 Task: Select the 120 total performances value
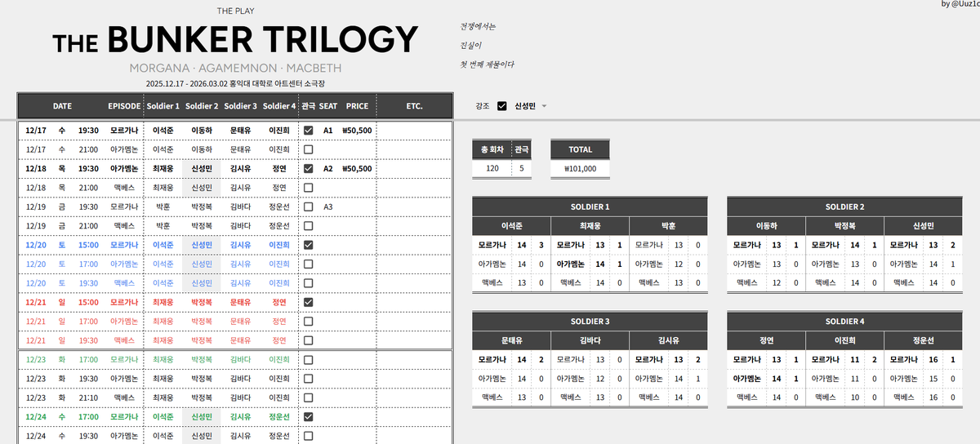tap(492, 169)
